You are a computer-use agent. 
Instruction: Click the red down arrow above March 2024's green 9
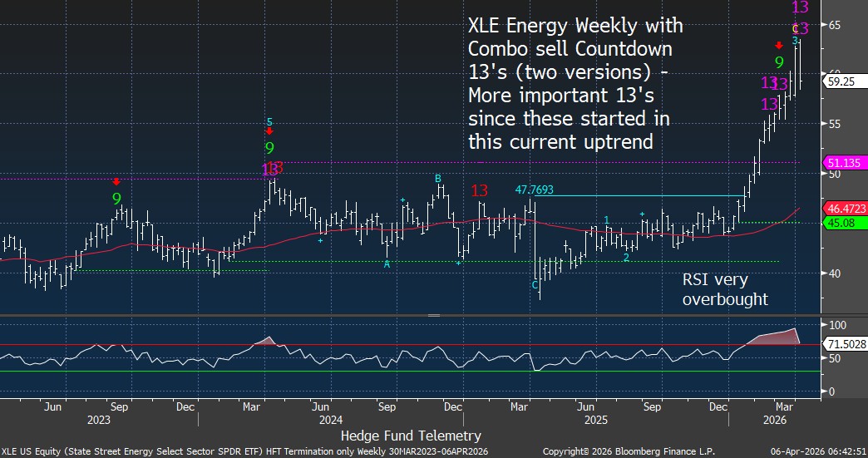click(x=269, y=131)
